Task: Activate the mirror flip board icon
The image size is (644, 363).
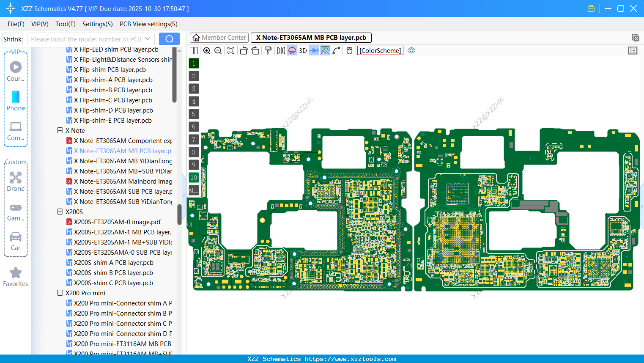Action: click(x=281, y=50)
